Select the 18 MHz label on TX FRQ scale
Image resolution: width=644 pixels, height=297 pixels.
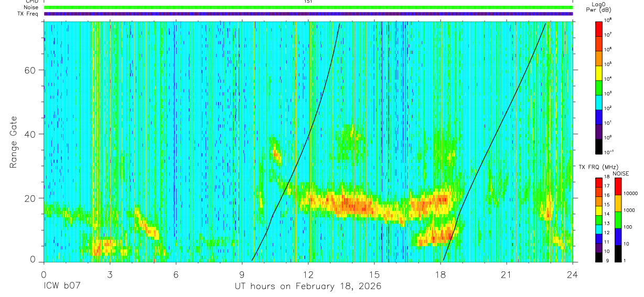606,177
